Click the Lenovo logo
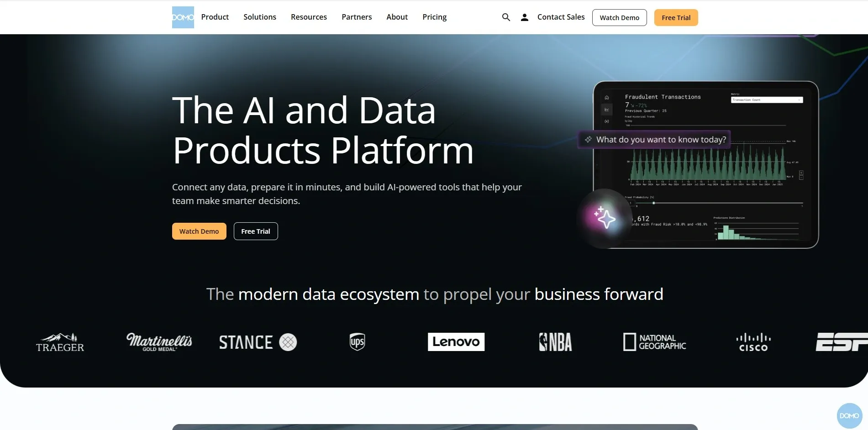868x430 pixels. tap(456, 342)
